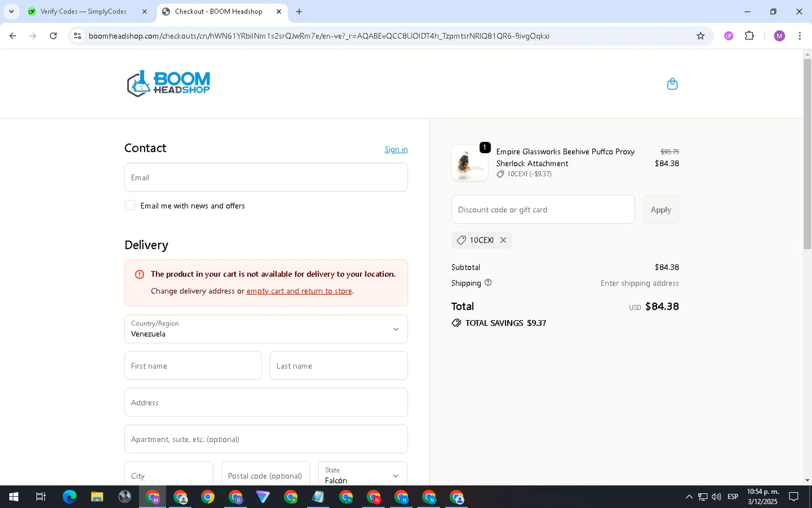Close the Checkout BOOM Headshop tab
The height and width of the screenshot is (508, 812).
(x=279, y=11)
